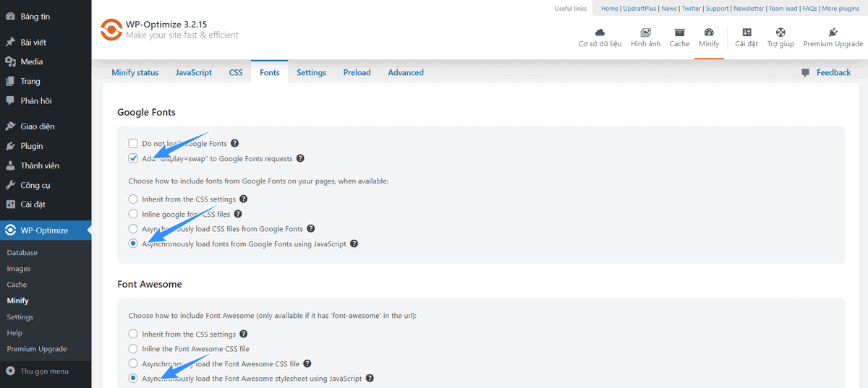Screen dimensions: 868x388
Task: Open Premium Upgrade submenu in sidebar
Action: tap(37, 349)
